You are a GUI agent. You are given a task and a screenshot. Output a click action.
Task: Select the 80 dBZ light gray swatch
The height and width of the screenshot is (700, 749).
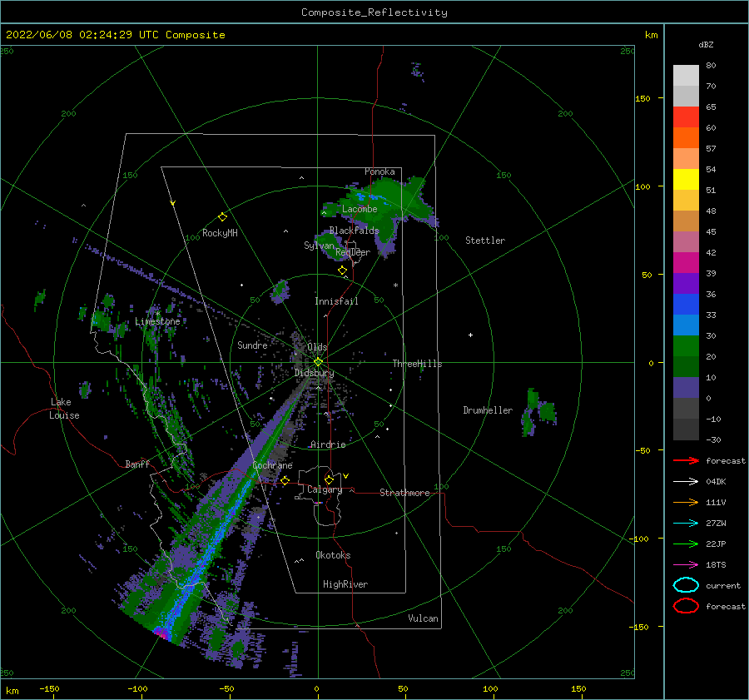click(x=686, y=75)
